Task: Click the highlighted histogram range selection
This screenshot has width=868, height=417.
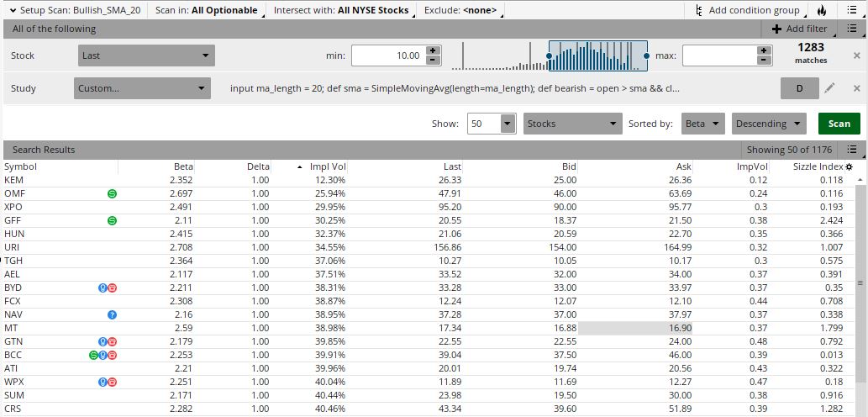Action: pyautogui.click(x=598, y=55)
